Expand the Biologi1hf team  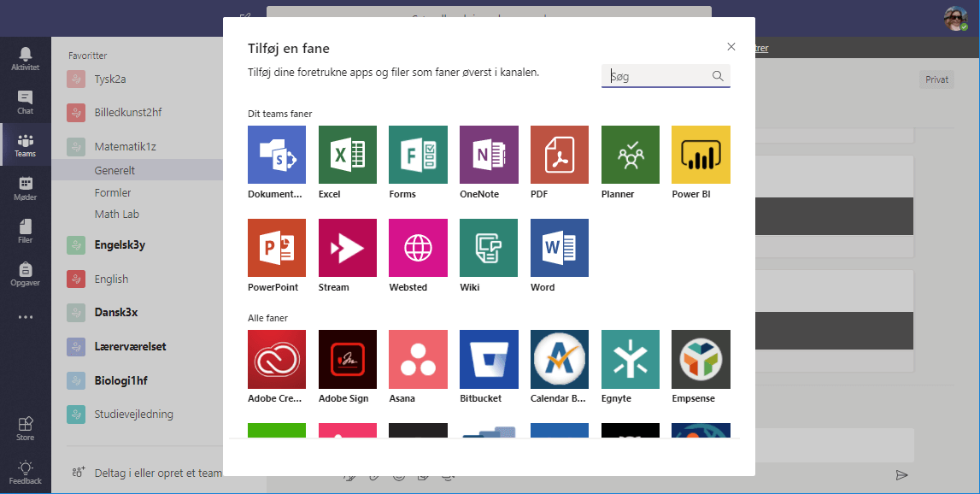coord(120,380)
